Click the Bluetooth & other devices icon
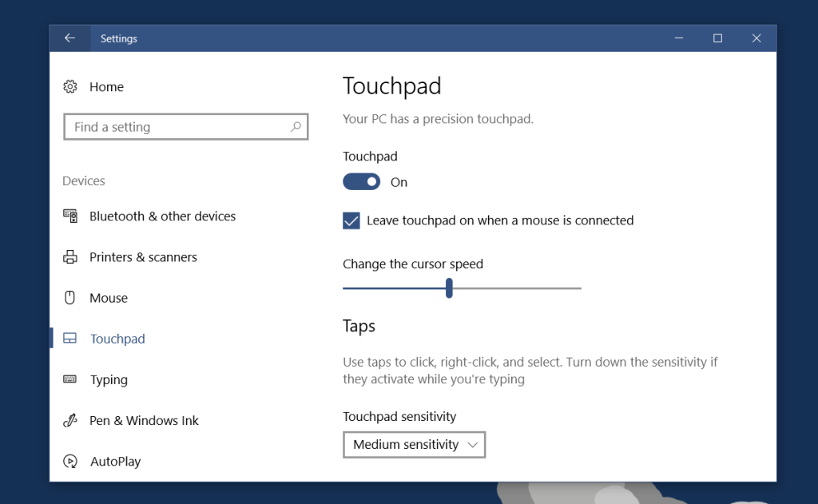Image resolution: width=818 pixels, height=504 pixels. point(71,216)
